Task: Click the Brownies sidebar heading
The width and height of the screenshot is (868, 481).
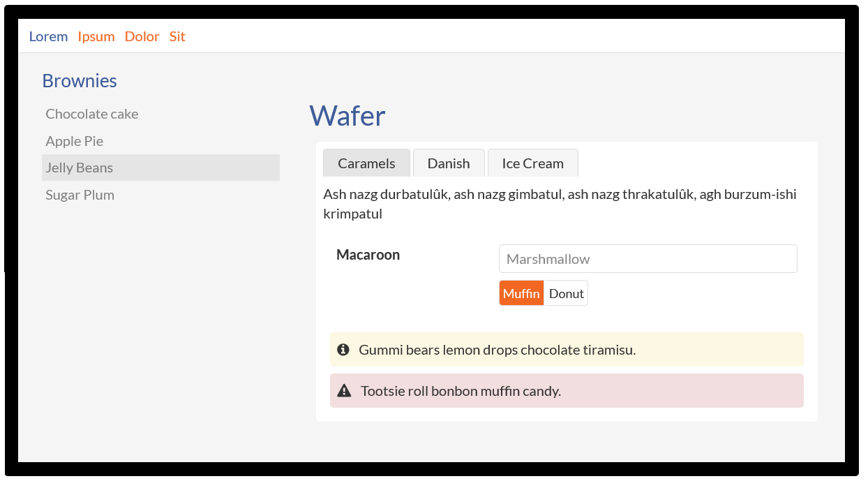Action: click(x=80, y=81)
